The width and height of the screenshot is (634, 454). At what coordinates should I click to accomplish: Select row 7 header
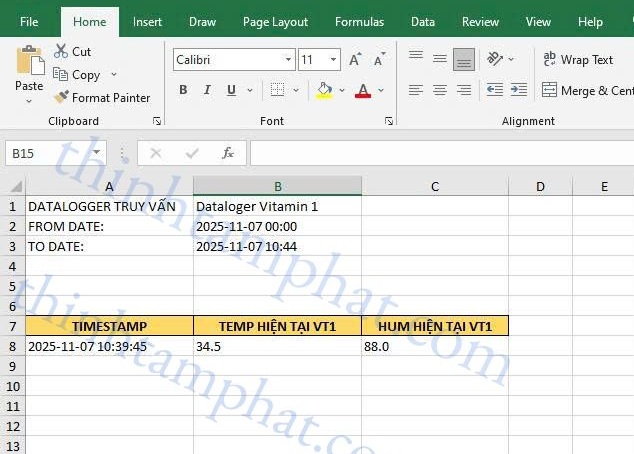(13, 326)
